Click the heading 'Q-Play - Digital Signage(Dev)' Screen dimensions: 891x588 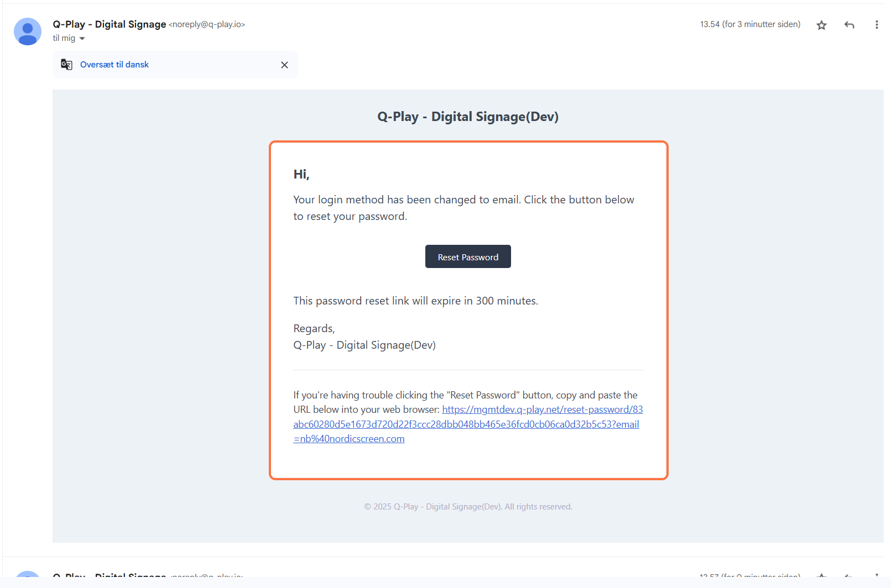click(x=468, y=117)
